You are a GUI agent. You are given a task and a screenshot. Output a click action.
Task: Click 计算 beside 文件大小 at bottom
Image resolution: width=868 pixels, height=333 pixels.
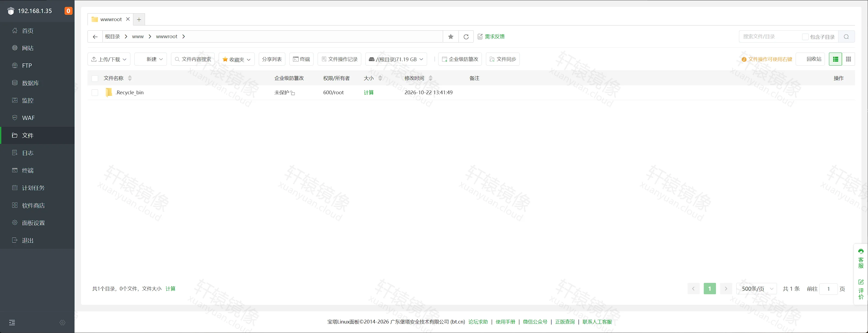(x=170, y=289)
